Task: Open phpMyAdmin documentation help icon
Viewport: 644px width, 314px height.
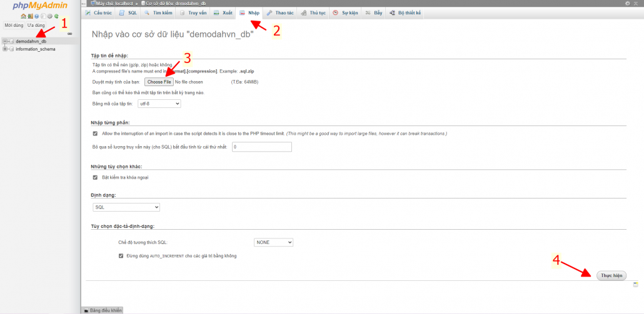Action: coord(36,16)
